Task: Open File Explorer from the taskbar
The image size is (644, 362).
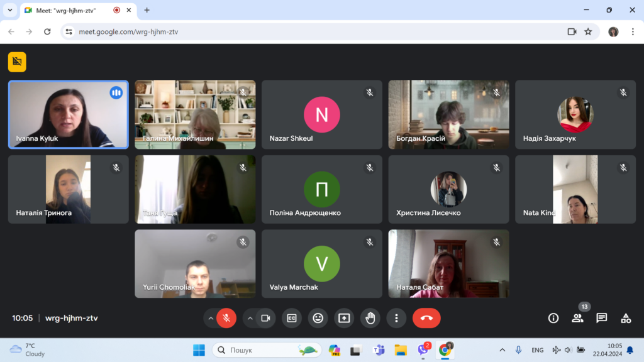Action: (401, 350)
